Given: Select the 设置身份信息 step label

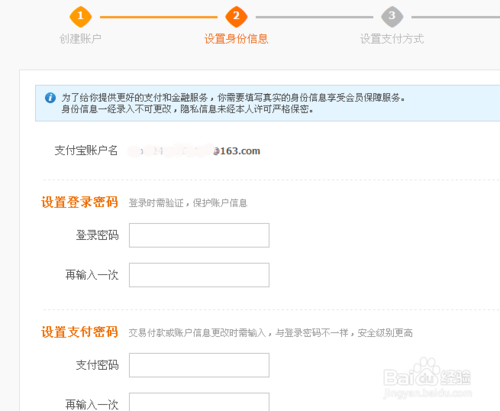Looking at the screenshot, I should (236, 39).
